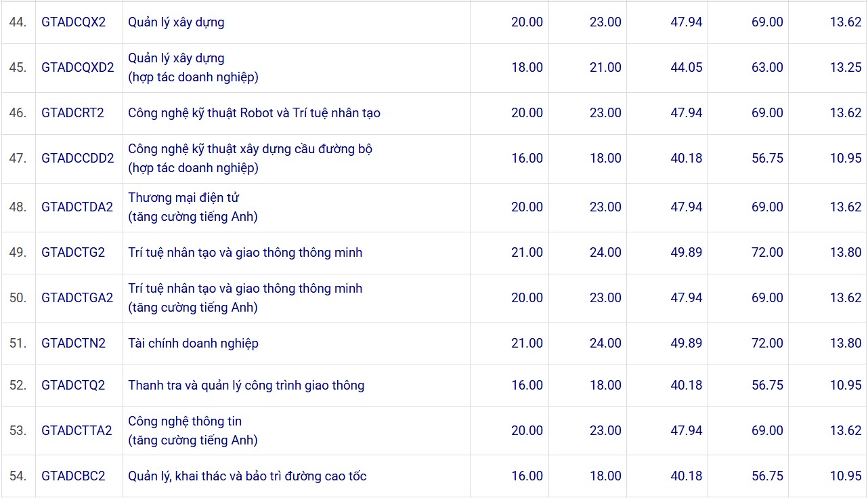This screenshot has height=498, width=868.
Task: Select Công nghệ kỹ thuật xây dựng cầu đường bộ
Action: coord(250,149)
